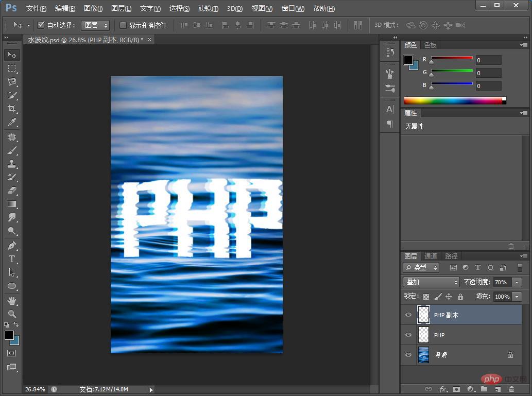Hide the PHP 副本 layer
Image resolution: width=532 pixels, height=396 pixels.
408,315
